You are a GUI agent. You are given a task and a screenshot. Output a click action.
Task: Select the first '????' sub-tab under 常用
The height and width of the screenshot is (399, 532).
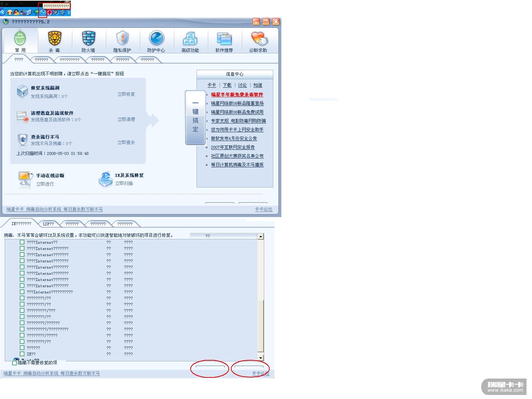point(19,59)
